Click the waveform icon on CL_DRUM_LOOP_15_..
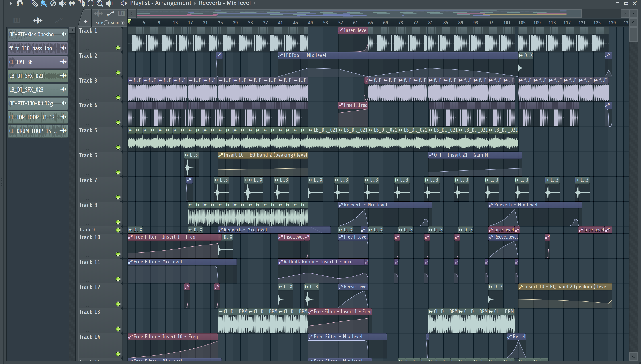Screen dimensions: 641x364 click(x=63, y=131)
